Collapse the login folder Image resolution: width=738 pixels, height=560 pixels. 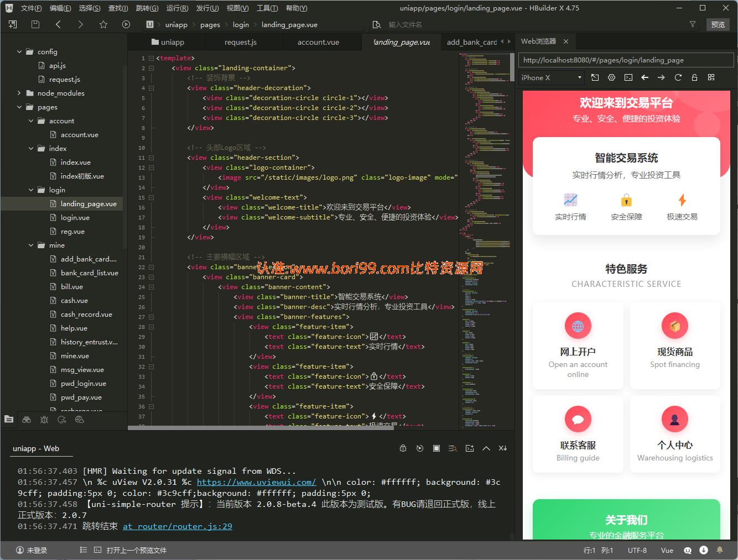31,190
